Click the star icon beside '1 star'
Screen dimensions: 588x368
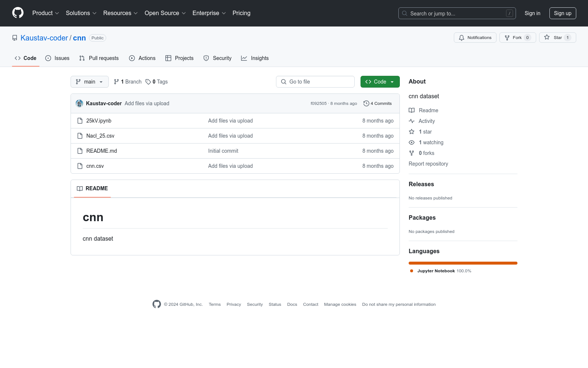pos(412,132)
